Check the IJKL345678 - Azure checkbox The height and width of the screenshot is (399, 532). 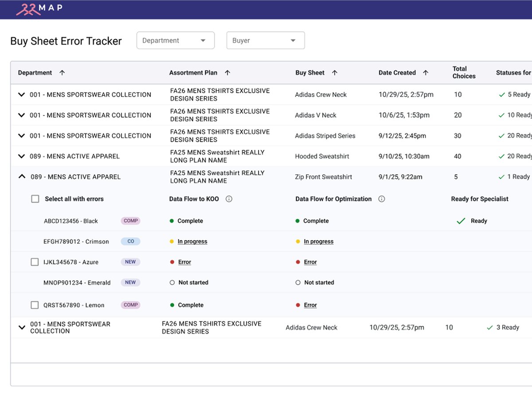35,262
